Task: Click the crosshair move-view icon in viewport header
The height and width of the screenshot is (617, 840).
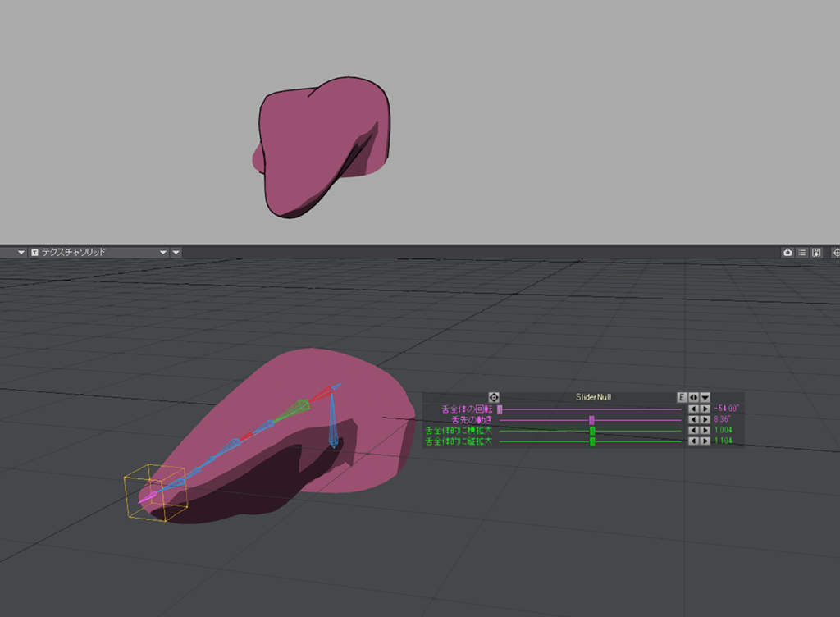Action: (835, 252)
